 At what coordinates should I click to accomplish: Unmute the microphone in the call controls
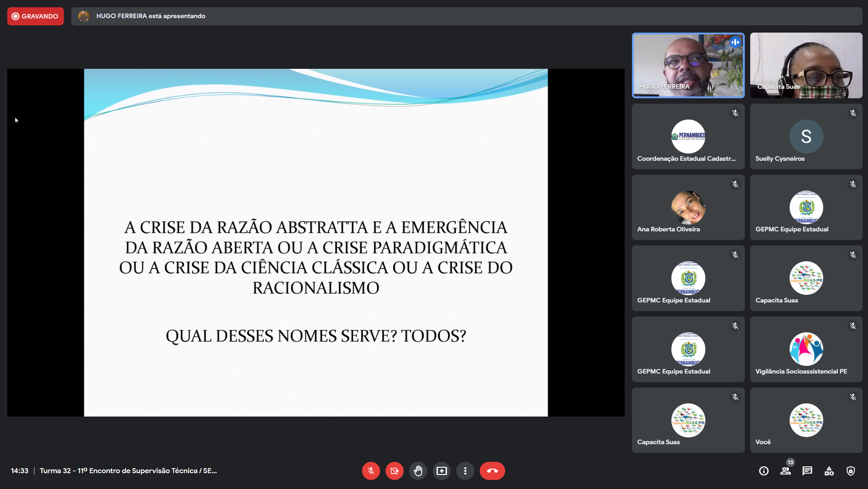point(371,471)
